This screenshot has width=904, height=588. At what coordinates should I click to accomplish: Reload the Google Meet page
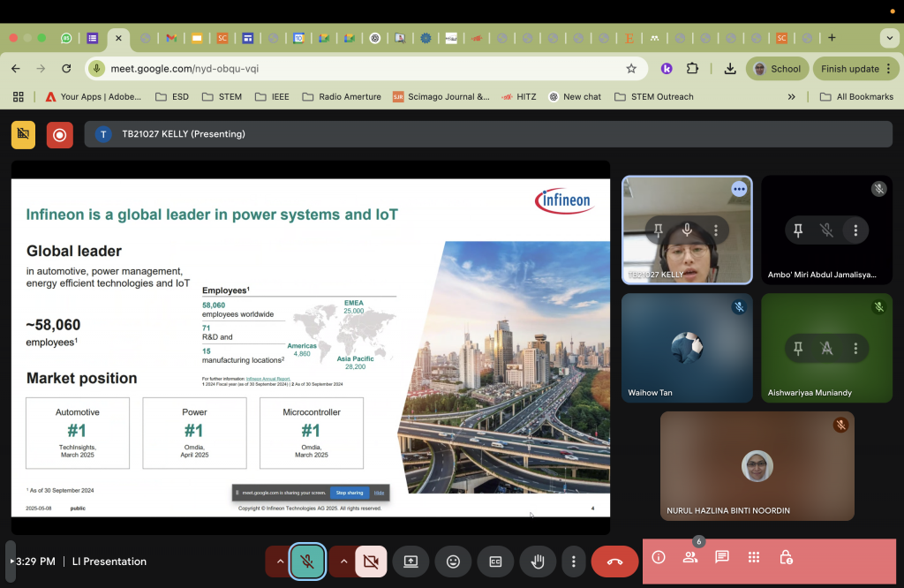click(66, 69)
